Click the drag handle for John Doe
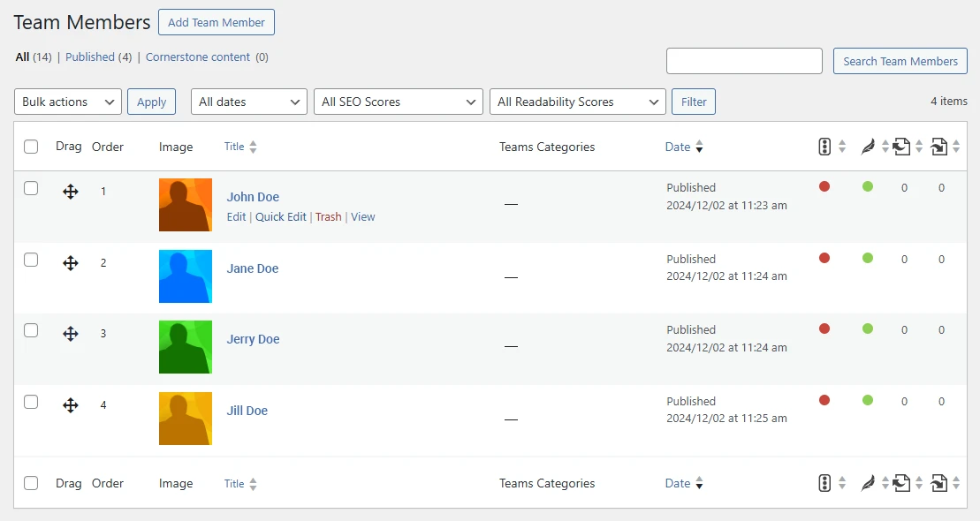 pos(71,192)
